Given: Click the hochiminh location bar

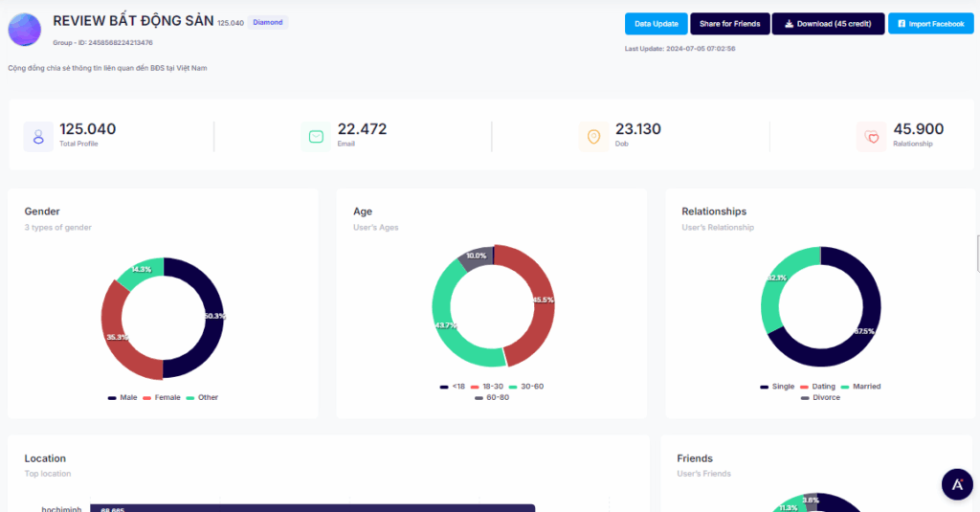Looking at the screenshot, I should tap(311, 508).
